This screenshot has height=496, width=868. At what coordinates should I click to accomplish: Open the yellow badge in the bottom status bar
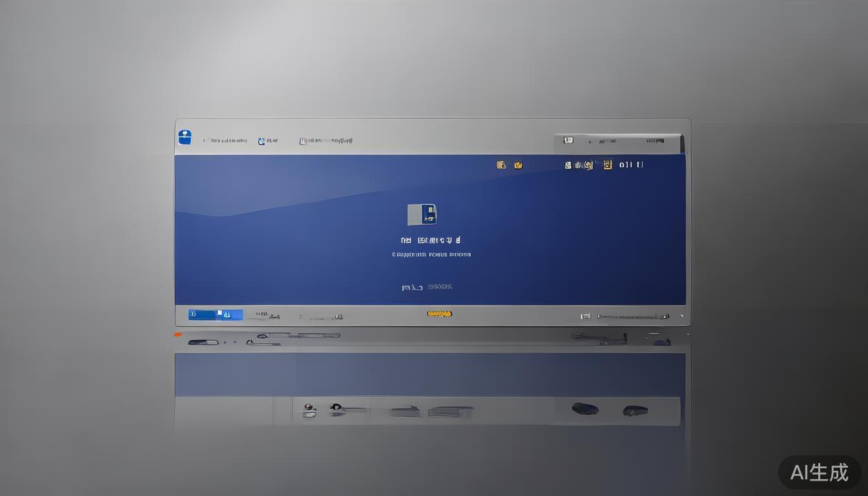pyautogui.click(x=439, y=313)
